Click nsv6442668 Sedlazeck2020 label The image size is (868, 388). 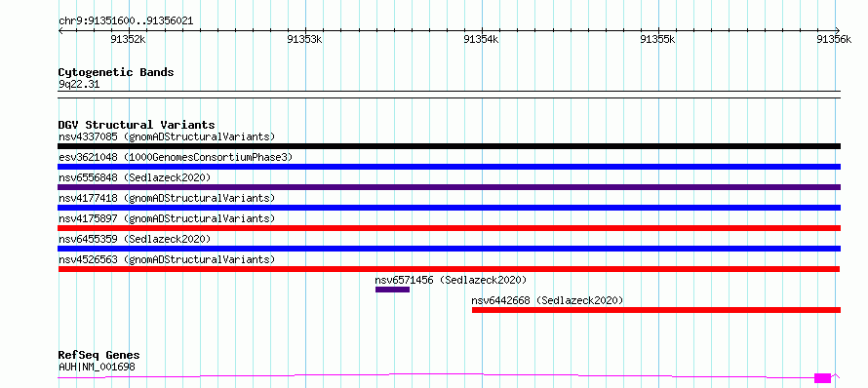pyautogui.click(x=547, y=300)
